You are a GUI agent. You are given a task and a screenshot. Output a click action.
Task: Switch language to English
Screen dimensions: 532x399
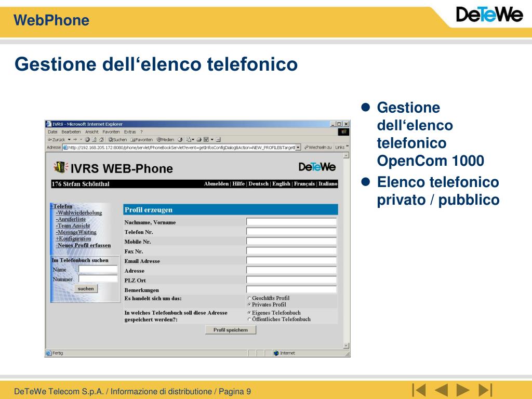click(281, 183)
